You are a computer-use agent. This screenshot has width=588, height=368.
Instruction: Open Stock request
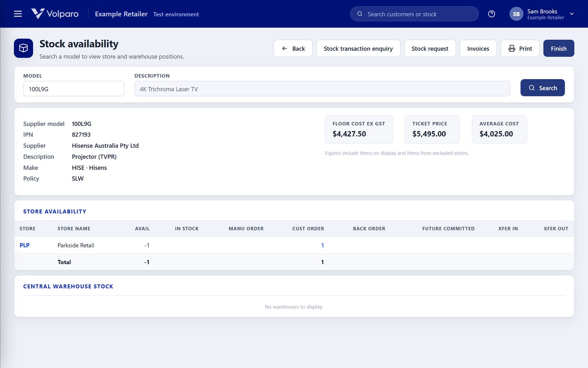(x=430, y=48)
